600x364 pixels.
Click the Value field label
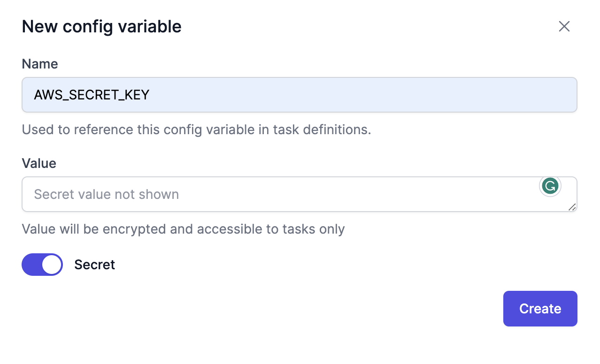click(x=39, y=163)
